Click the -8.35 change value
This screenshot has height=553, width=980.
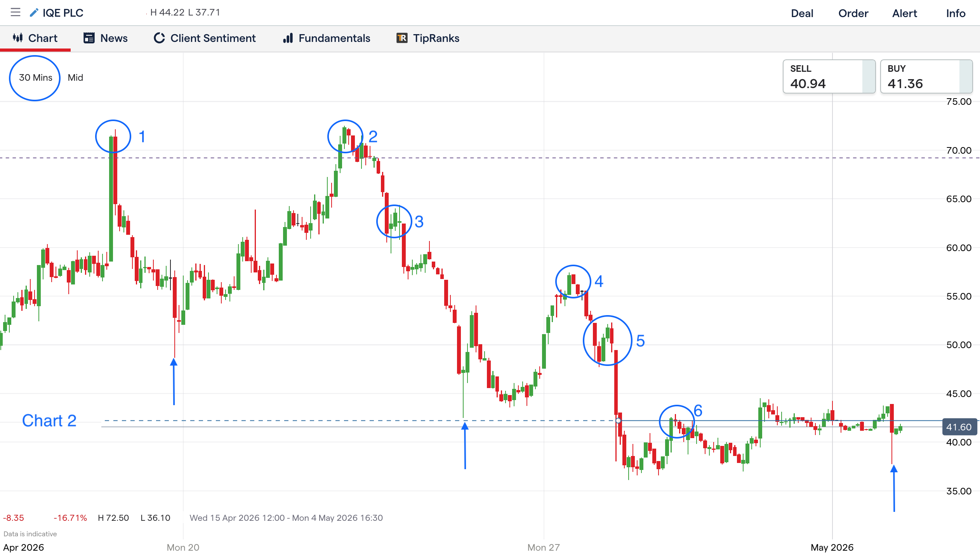pyautogui.click(x=14, y=518)
